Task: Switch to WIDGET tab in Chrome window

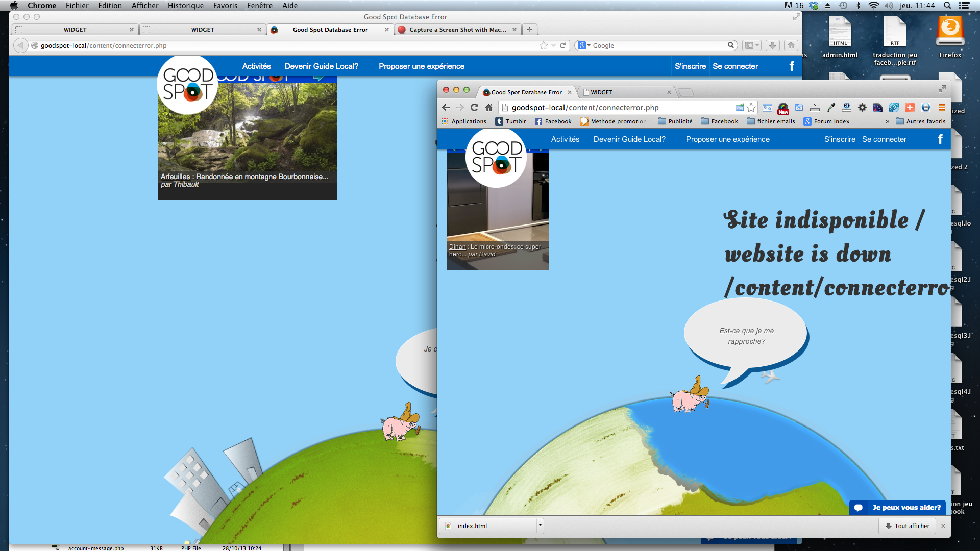Action: 628,92
